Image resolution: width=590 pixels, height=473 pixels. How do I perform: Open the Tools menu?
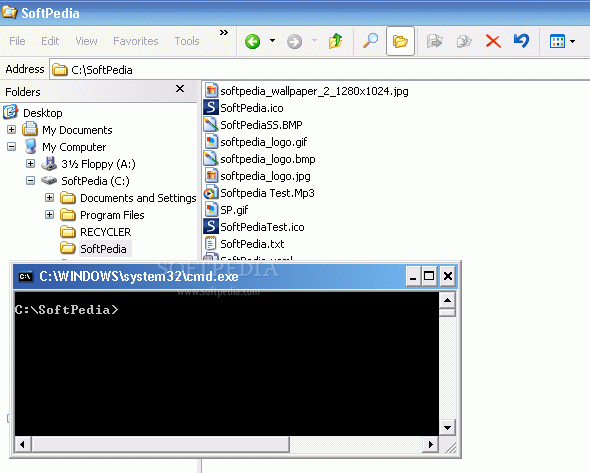point(187,41)
